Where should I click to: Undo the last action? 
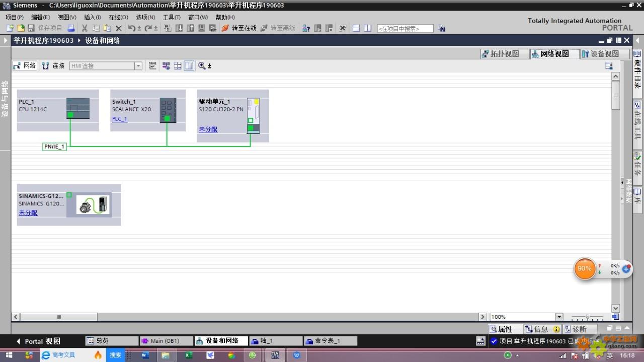[x=131, y=28]
